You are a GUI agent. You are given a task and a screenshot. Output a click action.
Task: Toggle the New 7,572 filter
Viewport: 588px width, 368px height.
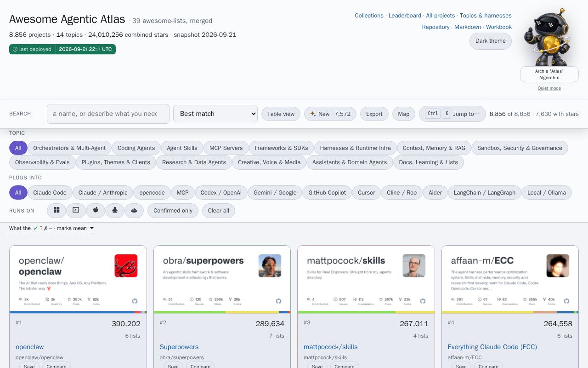coord(330,114)
